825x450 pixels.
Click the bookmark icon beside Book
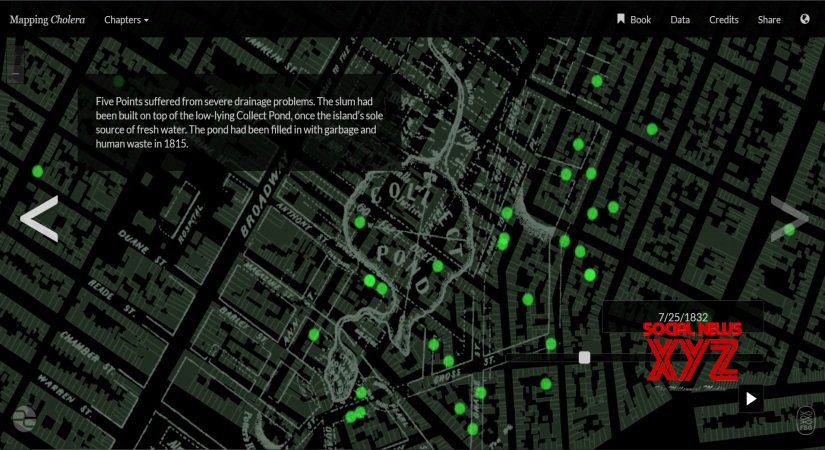[621, 19]
